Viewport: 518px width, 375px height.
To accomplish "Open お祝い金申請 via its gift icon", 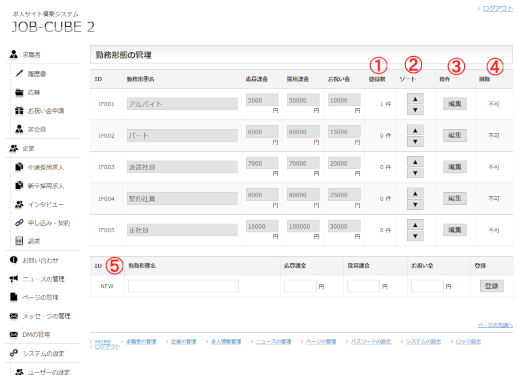I will (19, 110).
